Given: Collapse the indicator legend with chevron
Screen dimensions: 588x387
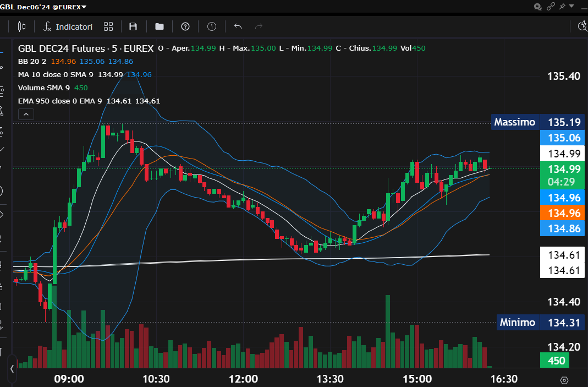Looking at the screenshot, I should [26, 115].
